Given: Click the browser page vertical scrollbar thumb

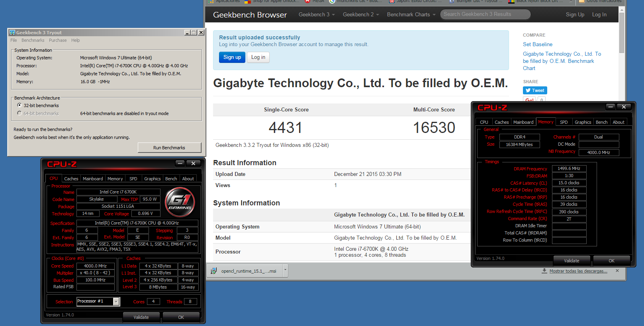Looking at the screenshot, I should tap(622, 33).
